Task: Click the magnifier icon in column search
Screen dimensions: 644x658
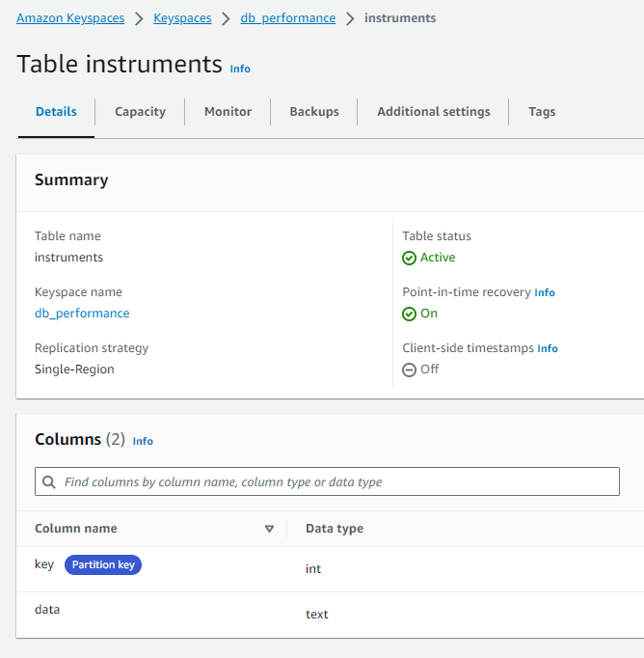Action: [x=49, y=481]
